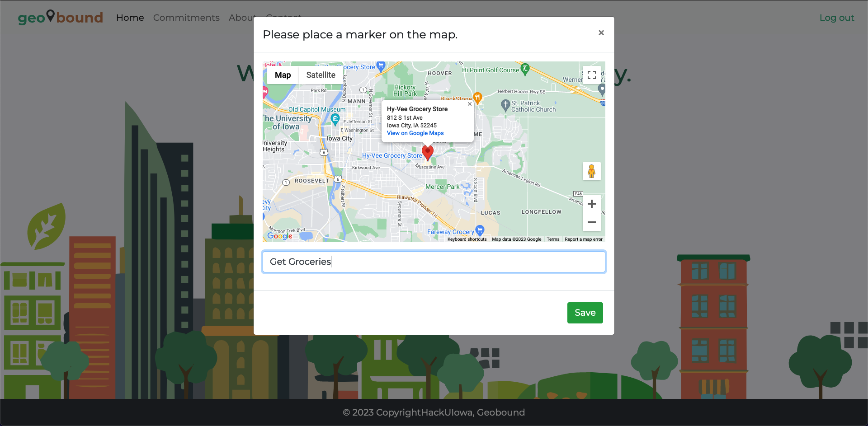Click the Hy-Vee Grocery Store map label
Viewport: 868px width, 426px height.
click(x=392, y=155)
